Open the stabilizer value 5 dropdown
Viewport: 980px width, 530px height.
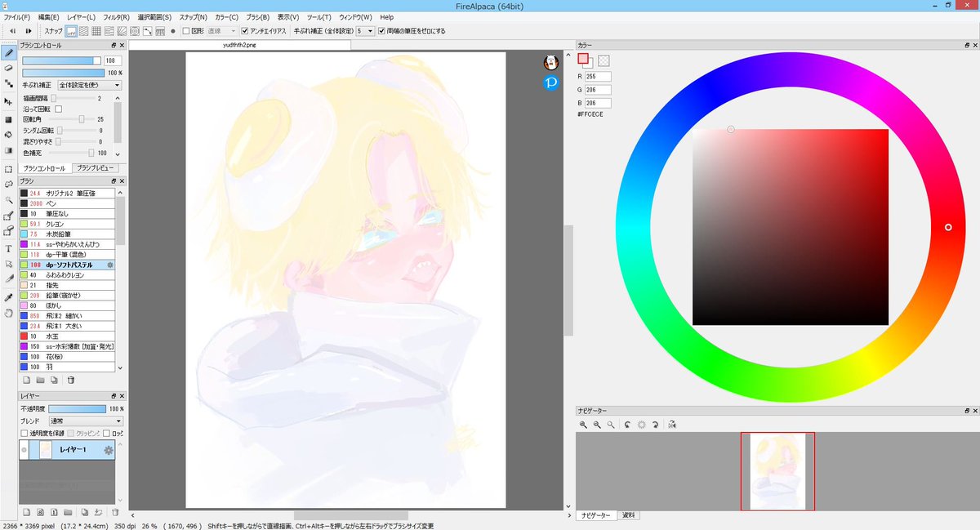coord(365,31)
